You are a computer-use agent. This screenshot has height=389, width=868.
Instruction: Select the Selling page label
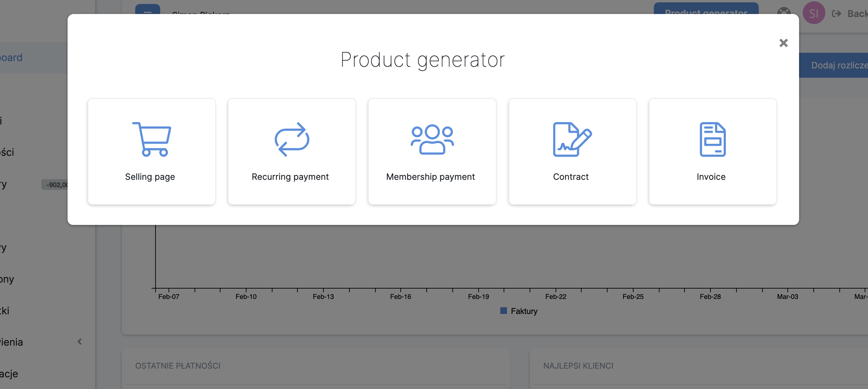(x=150, y=177)
